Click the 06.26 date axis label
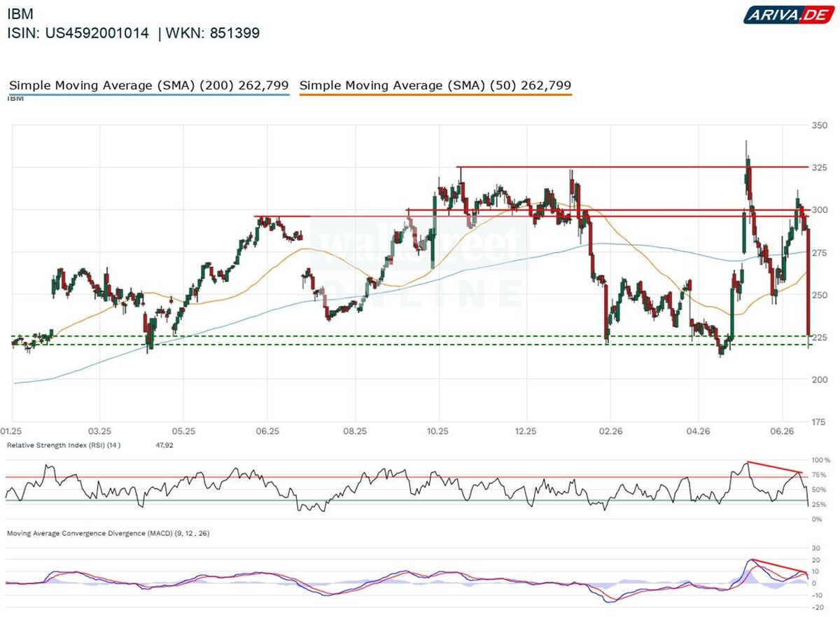 click(x=782, y=433)
